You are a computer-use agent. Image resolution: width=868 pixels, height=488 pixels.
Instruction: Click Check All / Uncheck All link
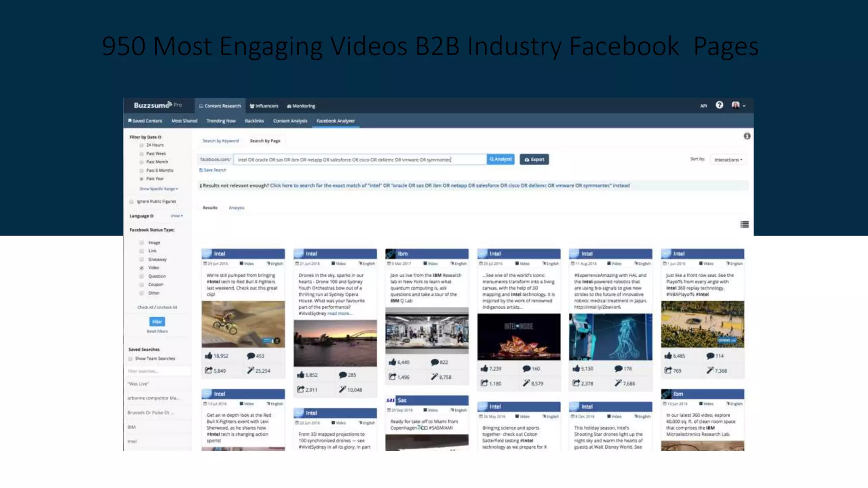[157, 307]
